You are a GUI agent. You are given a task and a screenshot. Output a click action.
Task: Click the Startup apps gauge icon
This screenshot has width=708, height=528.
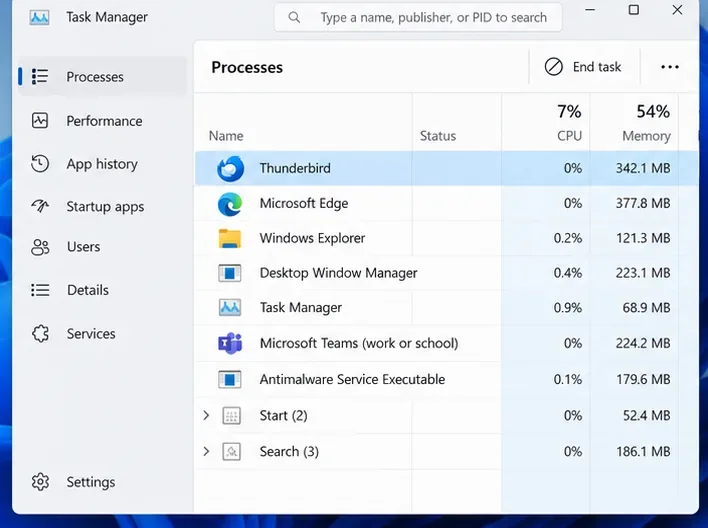point(40,206)
